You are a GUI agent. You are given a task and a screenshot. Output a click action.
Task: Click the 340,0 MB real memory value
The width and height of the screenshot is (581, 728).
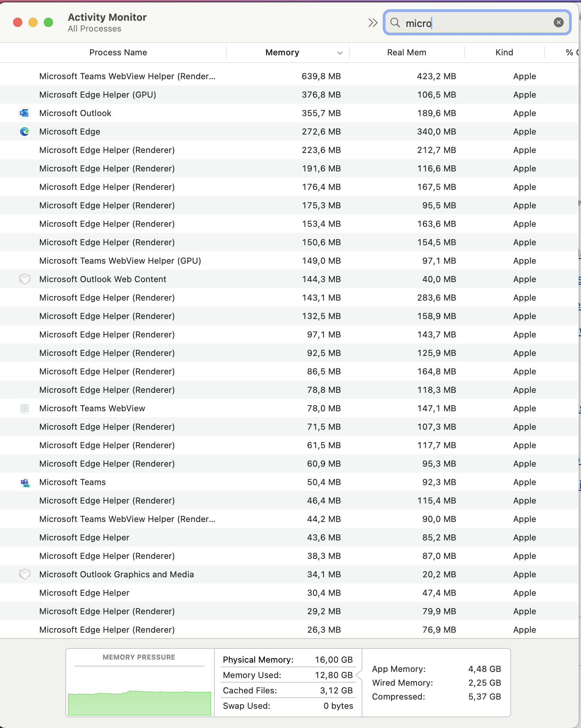click(x=437, y=131)
